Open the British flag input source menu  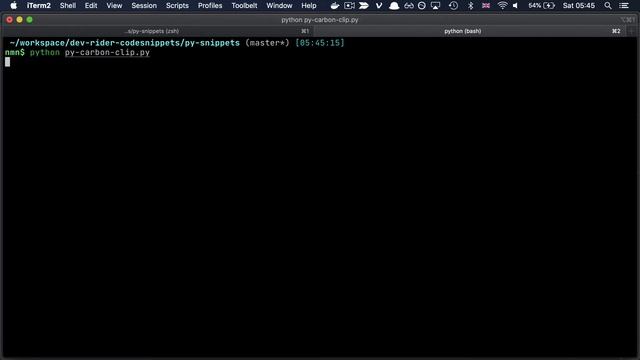pos(486,6)
